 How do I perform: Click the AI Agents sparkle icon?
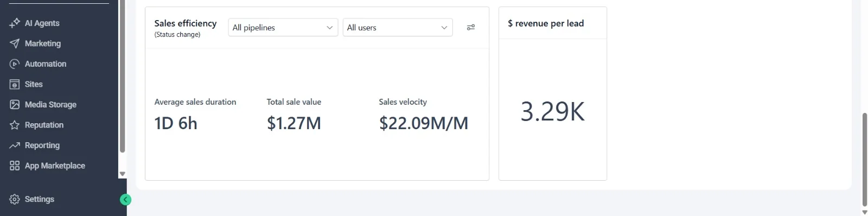point(15,23)
